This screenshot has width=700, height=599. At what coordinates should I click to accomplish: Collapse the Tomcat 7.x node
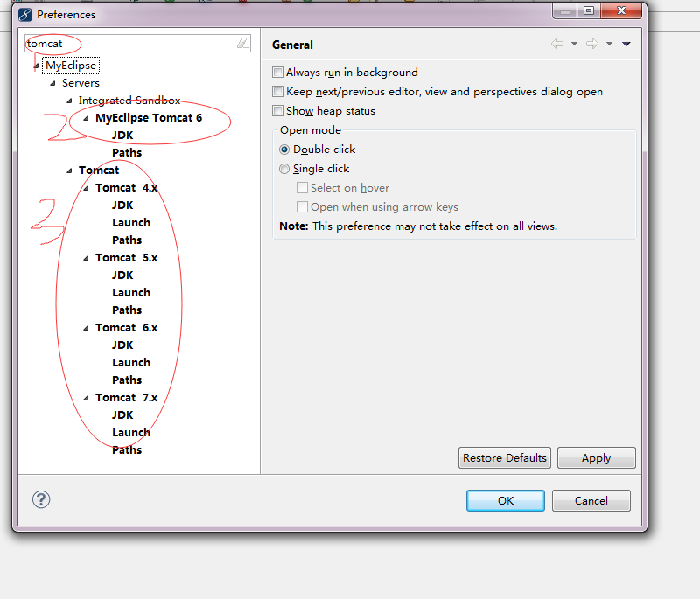(x=86, y=398)
